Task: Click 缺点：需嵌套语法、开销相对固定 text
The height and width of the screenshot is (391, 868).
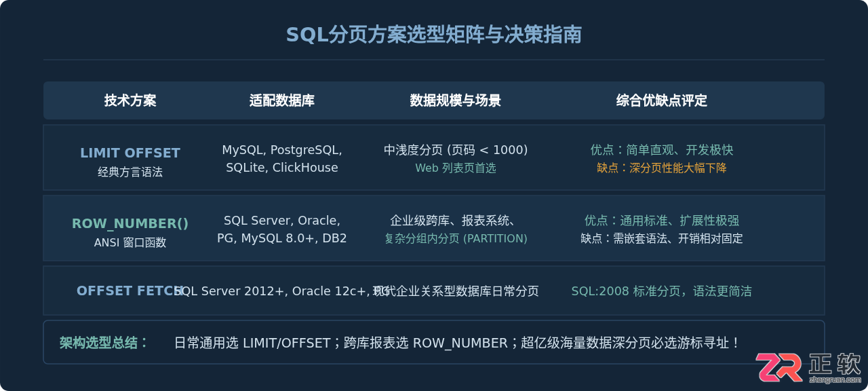Action: [662, 238]
